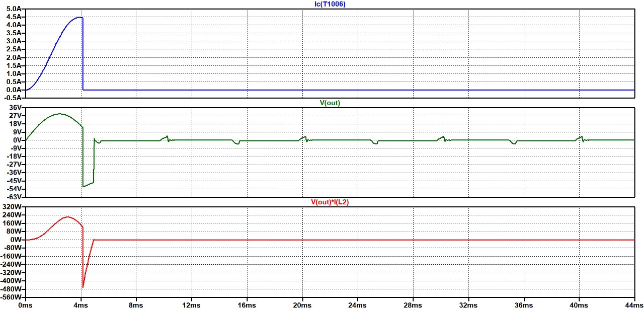The image size is (644, 310).
Task: Click the green voltage waveform's positive peak
Action: (60, 114)
